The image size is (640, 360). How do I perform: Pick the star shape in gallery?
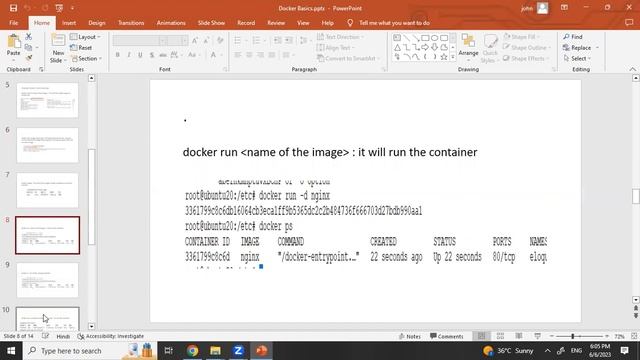[444, 57]
